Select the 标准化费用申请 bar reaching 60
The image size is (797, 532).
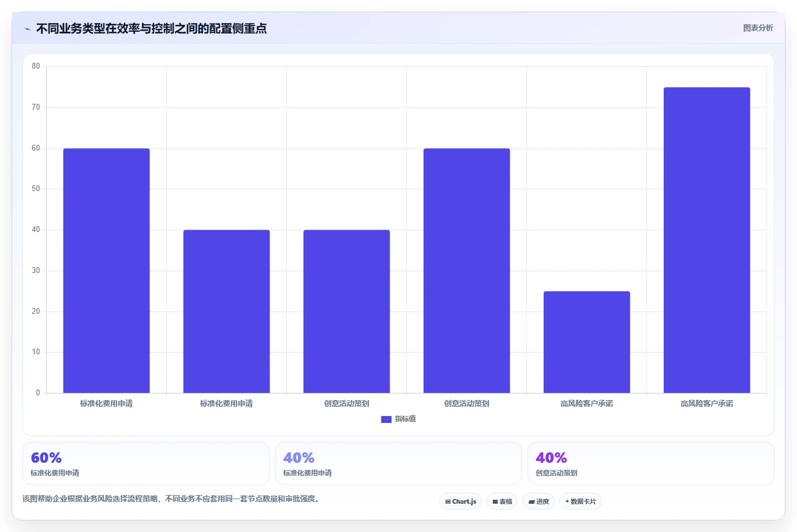coord(106,271)
